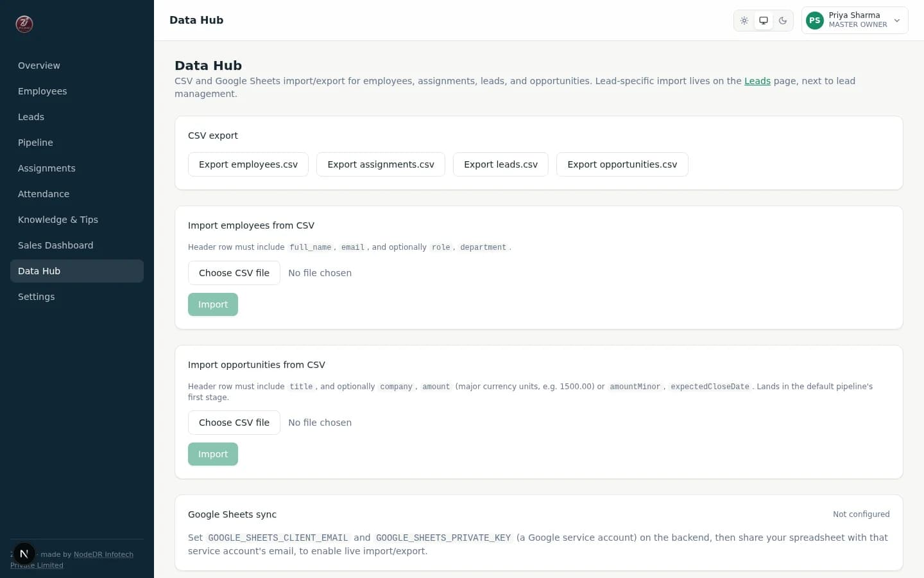The image size is (924, 578).
Task: Select Data Hub in the sidebar
Action: pyautogui.click(x=77, y=271)
